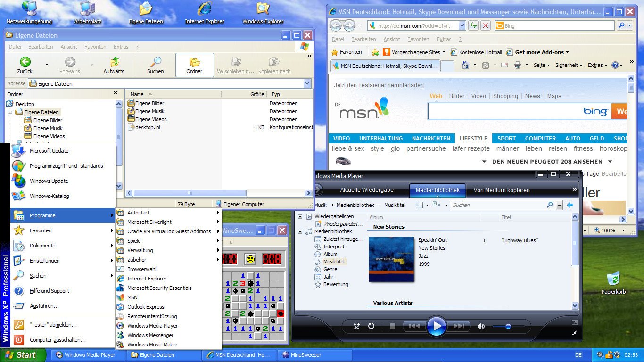Click the empty new tab button in IE
644x362 pixels.
[447, 66]
